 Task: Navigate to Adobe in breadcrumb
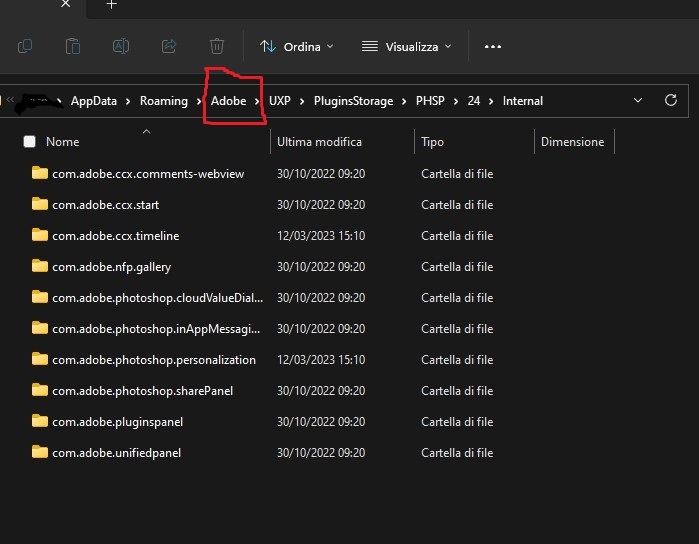click(x=228, y=101)
